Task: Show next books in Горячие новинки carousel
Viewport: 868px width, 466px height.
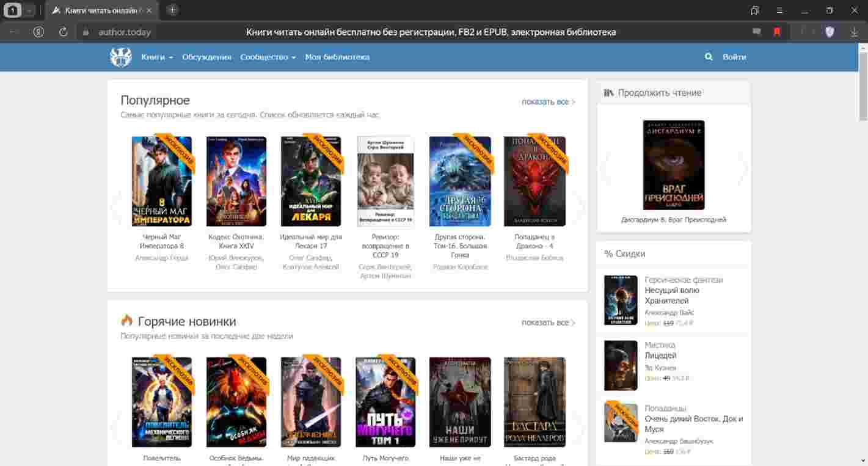Action: pos(579,426)
